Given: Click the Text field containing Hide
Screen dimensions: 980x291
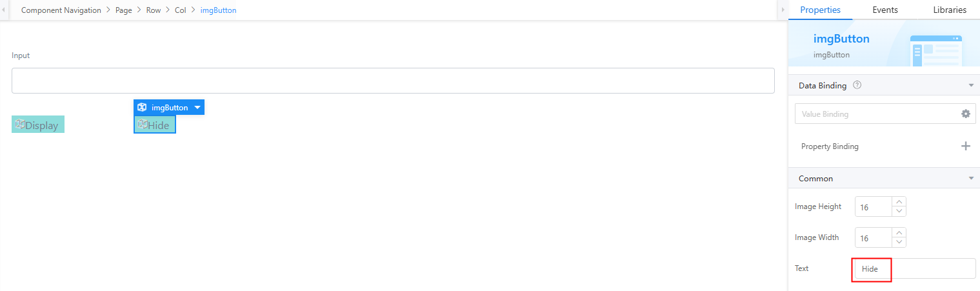Looking at the screenshot, I should tap(915, 268).
